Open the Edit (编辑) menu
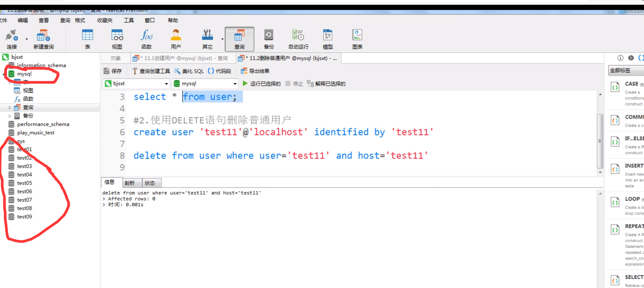 point(23,20)
